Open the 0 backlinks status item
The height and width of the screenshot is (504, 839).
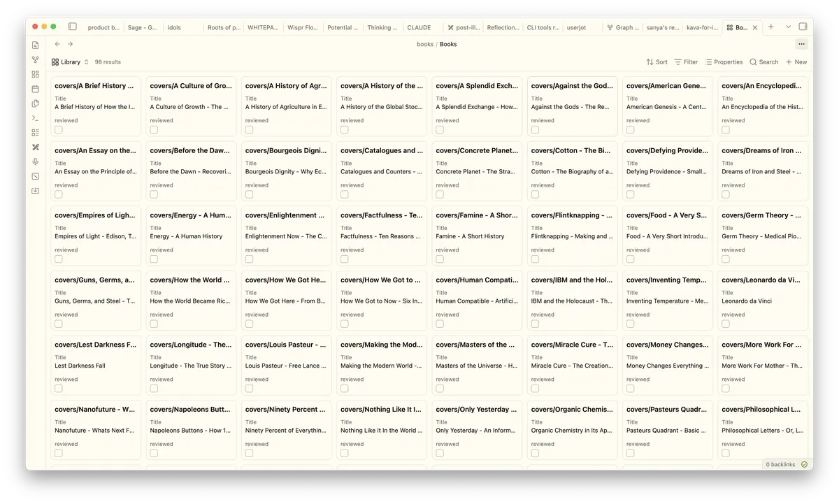[780, 464]
